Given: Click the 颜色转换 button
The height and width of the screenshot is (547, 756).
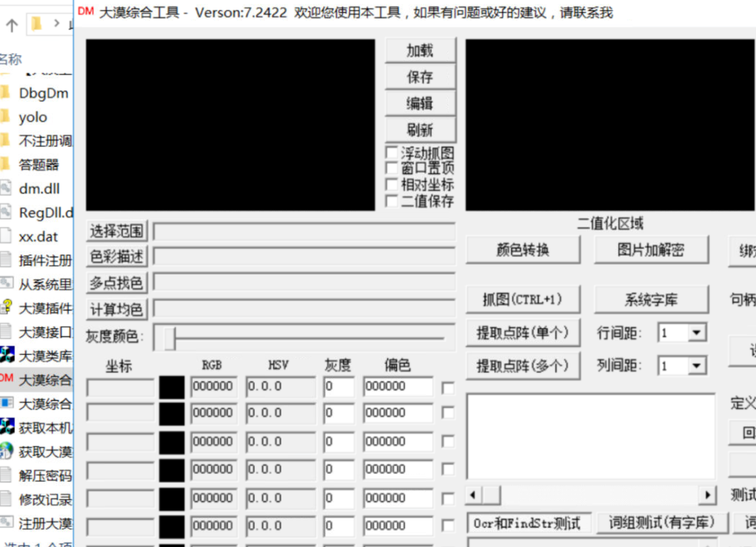Looking at the screenshot, I should [x=523, y=250].
